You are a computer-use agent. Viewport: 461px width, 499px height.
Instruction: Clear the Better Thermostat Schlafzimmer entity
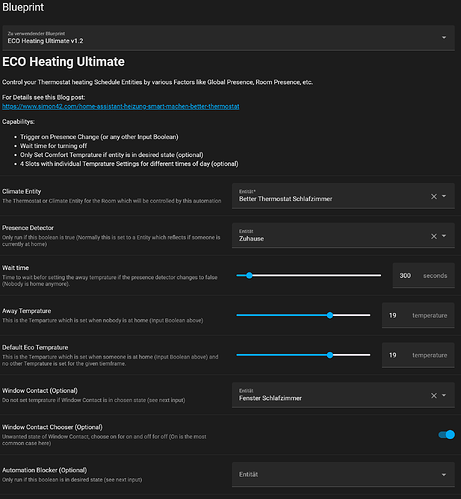click(434, 197)
